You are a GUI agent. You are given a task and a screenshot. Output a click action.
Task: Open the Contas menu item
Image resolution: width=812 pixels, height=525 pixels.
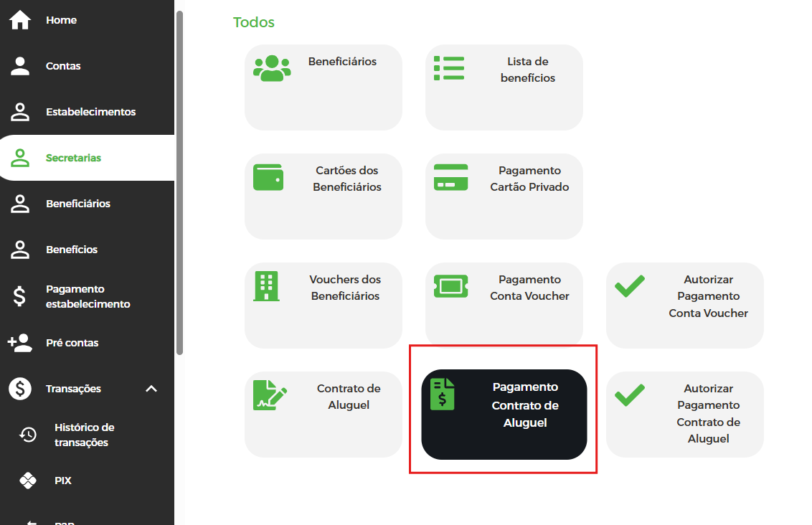(63, 66)
